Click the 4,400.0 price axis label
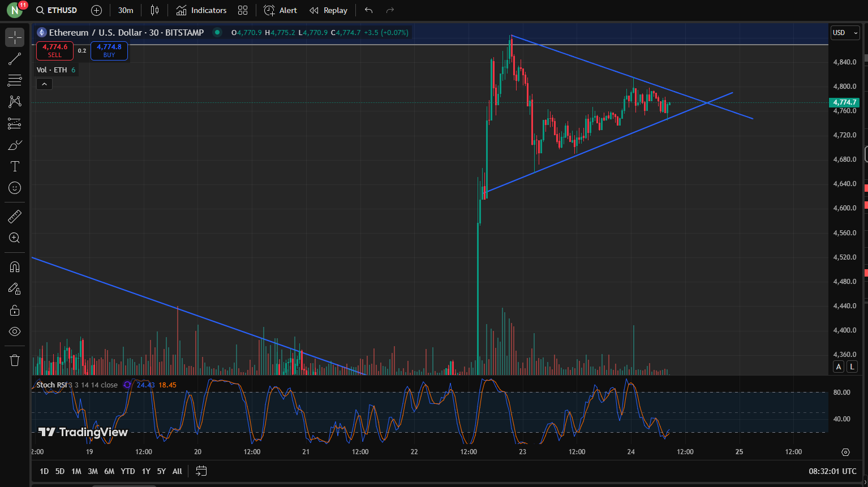 click(845, 330)
